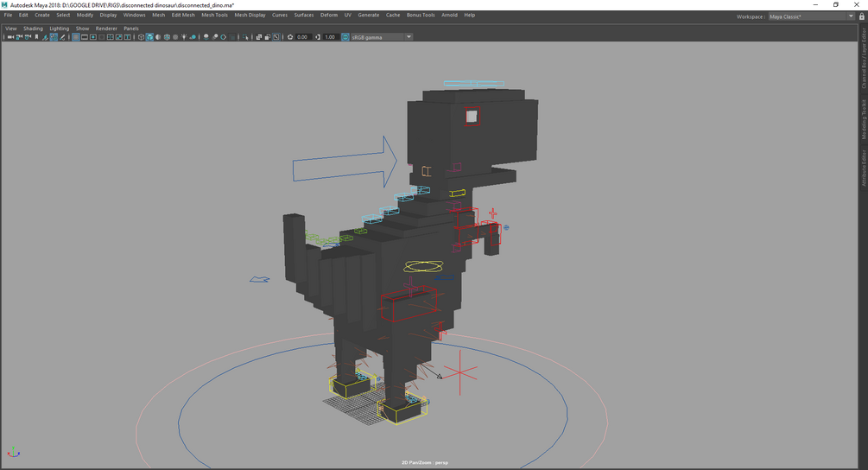868x470 pixels.
Task: Open the Workspace Maya Classic dropdown
Action: click(812, 16)
